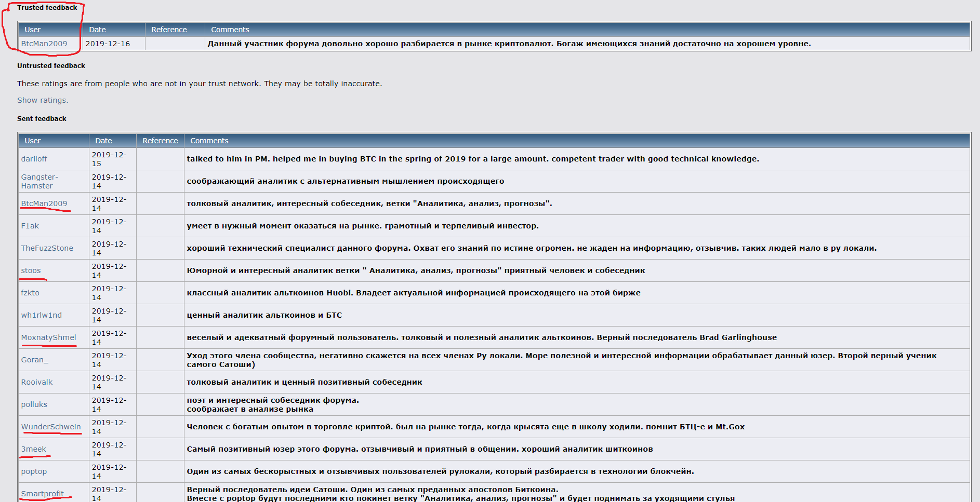Screen dimensions: 980x502
Task: Click comment 'соображающий аналитик' for Gangster-Hamster
Action: (x=346, y=181)
